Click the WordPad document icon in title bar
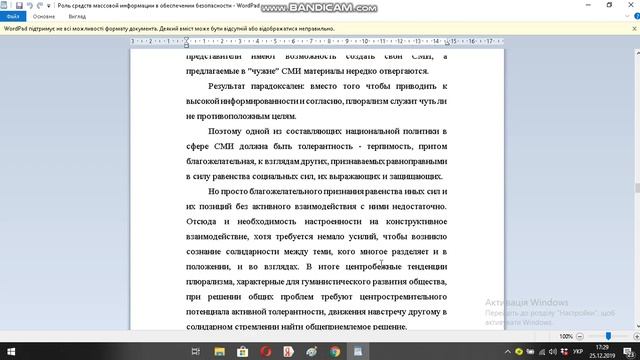The image size is (640, 360). (x=4, y=5)
